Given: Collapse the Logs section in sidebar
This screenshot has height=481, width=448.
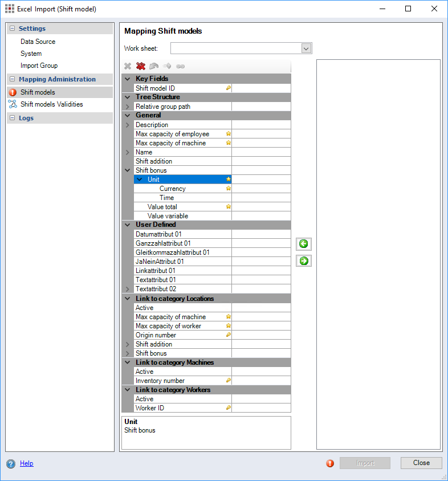Looking at the screenshot, I should [12, 118].
